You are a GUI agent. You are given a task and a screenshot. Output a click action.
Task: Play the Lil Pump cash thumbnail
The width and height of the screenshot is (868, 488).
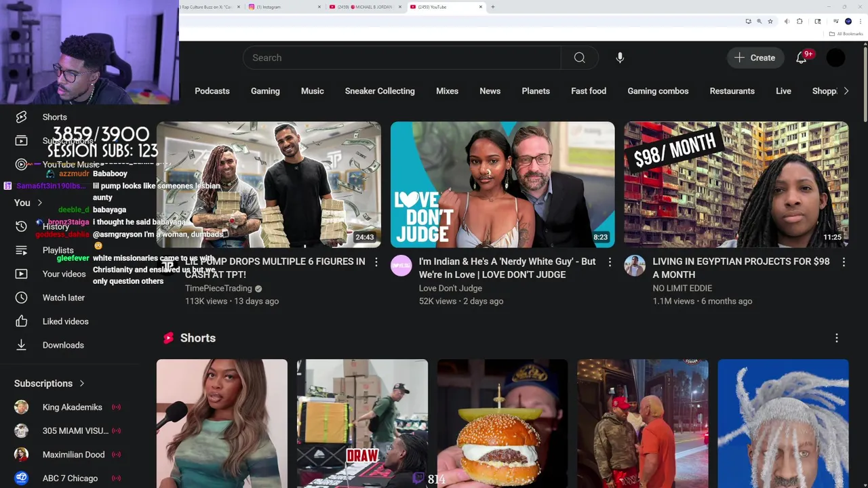[269, 184]
